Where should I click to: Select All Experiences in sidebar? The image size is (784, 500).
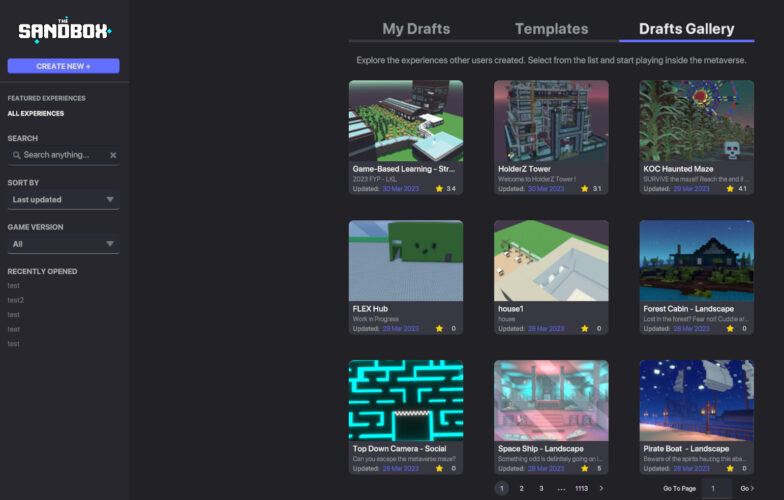pos(36,113)
